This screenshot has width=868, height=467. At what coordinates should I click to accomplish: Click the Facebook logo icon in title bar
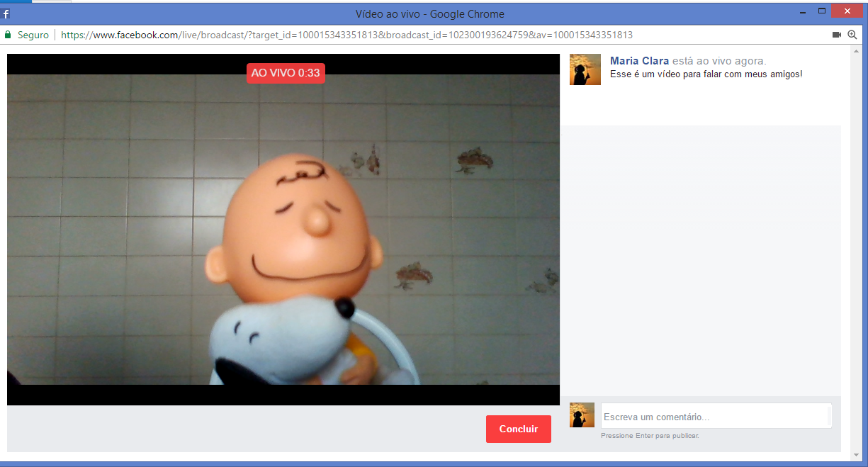(6, 13)
